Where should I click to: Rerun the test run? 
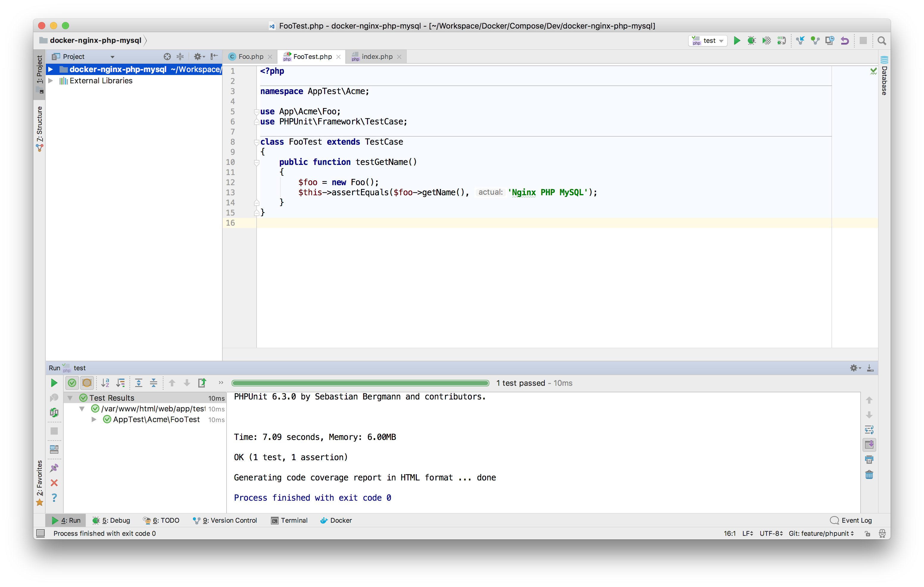click(54, 383)
